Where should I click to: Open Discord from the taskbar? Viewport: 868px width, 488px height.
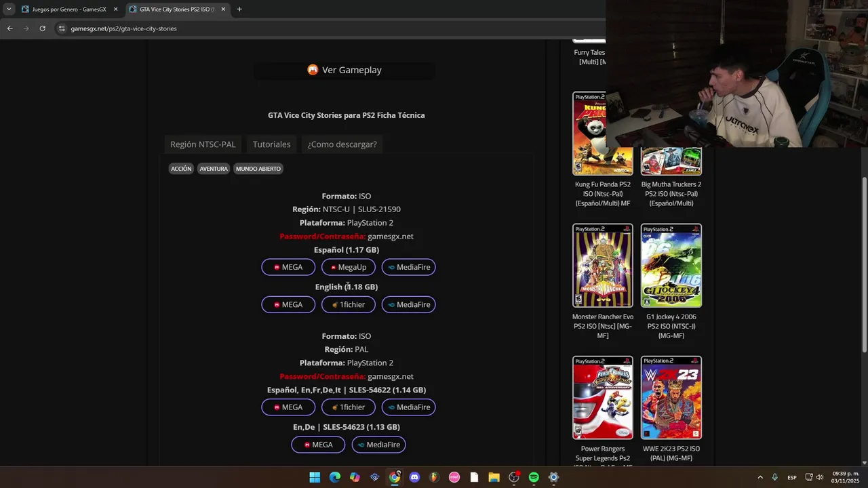414,477
